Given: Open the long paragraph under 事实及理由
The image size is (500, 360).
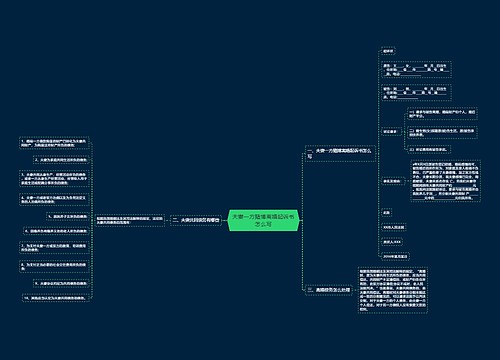Looking at the screenshot, I should coord(446,181).
